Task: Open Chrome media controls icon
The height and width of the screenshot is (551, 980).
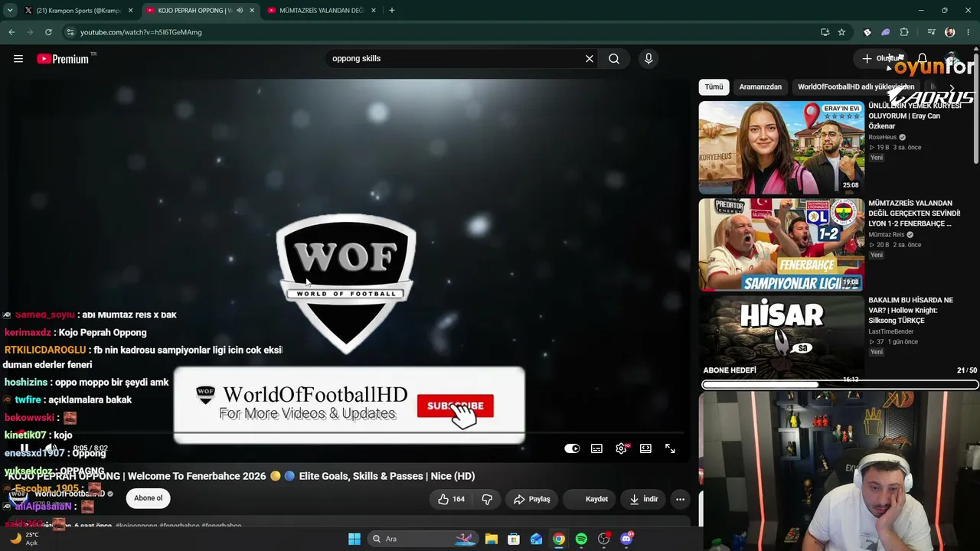Action: tap(931, 32)
